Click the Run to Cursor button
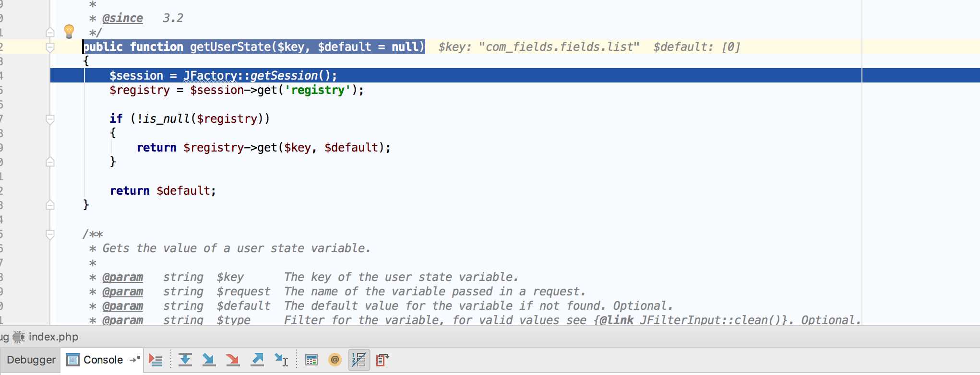Image resolution: width=980 pixels, height=375 pixels. 281,360
